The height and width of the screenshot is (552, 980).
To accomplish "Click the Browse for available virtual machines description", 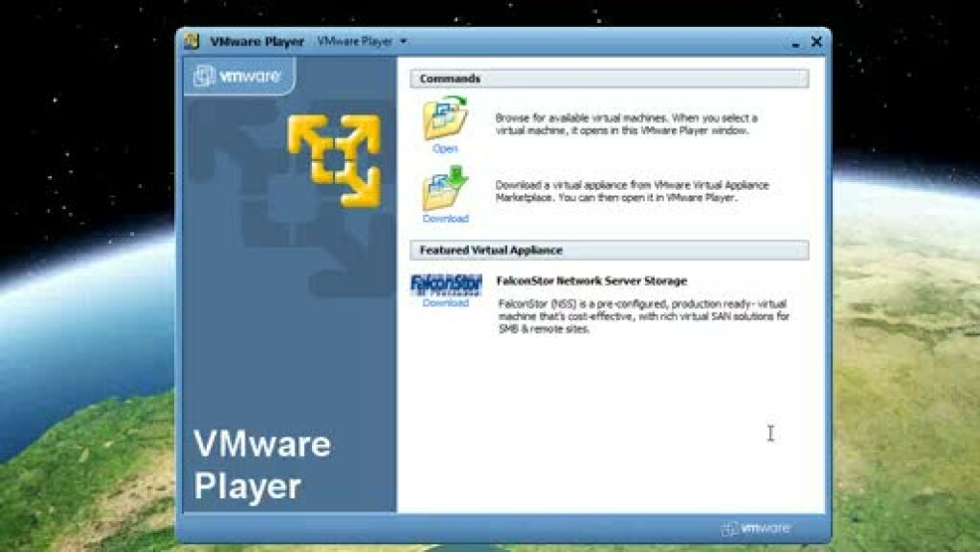I will pos(626,123).
